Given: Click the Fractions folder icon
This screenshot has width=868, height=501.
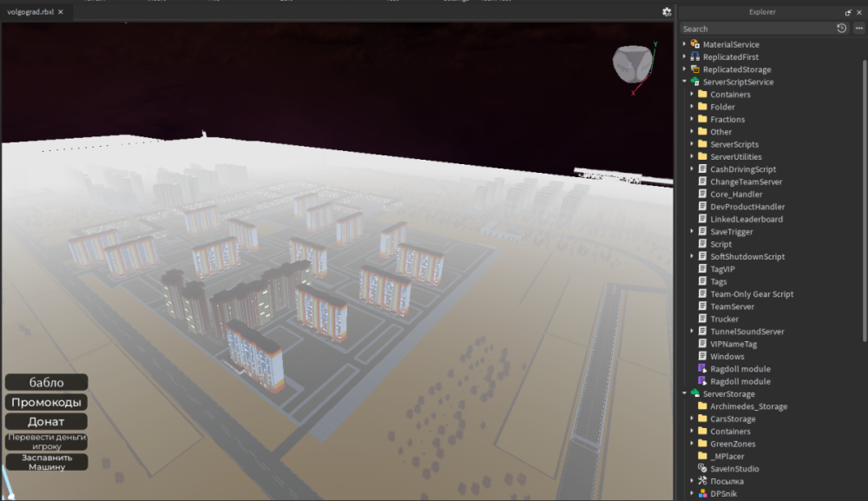Looking at the screenshot, I should point(702,119).
